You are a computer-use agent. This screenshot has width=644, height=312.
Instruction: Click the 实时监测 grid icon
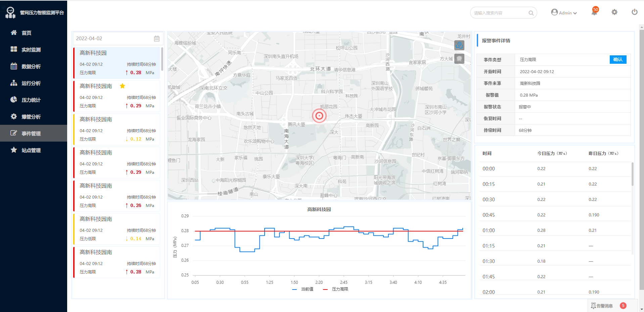pyautogui.click(x=14, y=49)
